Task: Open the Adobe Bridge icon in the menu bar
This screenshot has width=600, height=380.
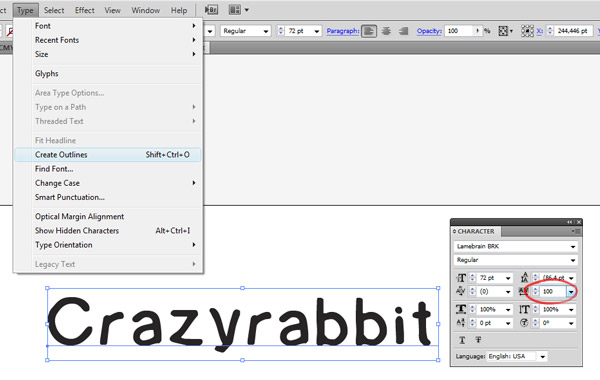Action: coord(211,10)
